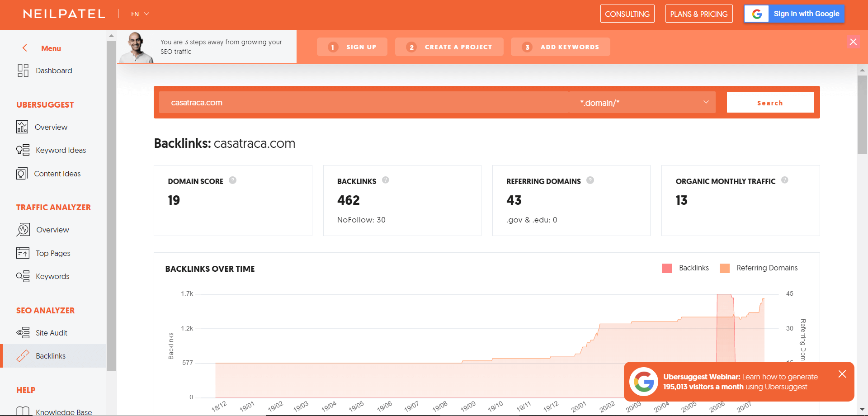This screenshot has height=416, width=868.
Task: Click the SIGN UP step button
Action: [352, 47]
